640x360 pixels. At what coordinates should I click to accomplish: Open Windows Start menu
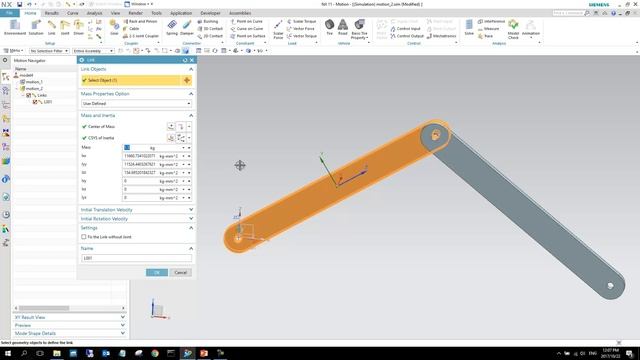tap(8, 353)
